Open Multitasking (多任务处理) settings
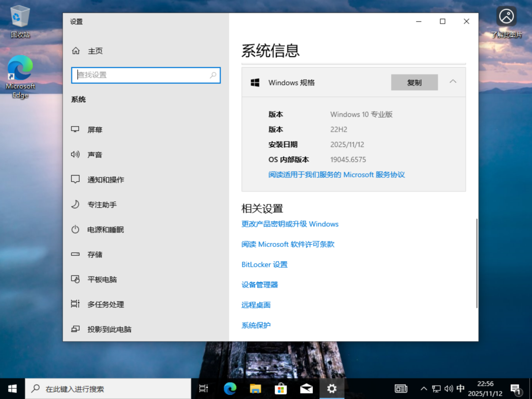 coord(105,304)
